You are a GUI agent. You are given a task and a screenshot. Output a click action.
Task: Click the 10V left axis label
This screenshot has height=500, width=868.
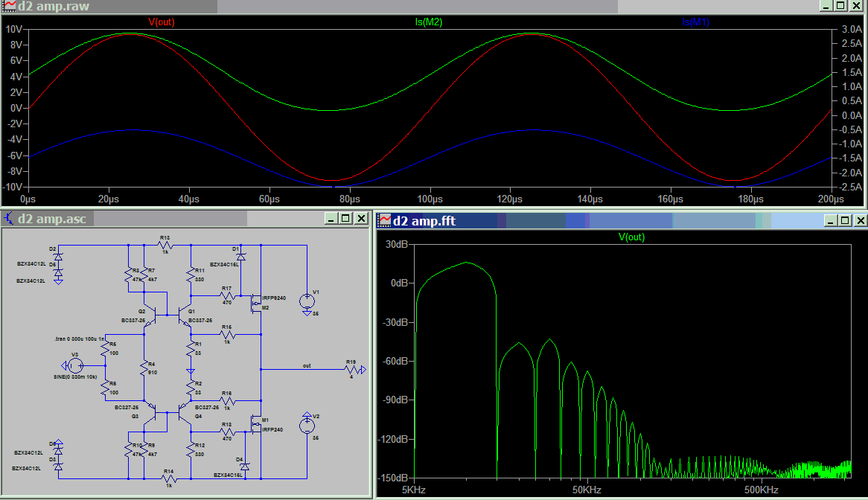14,29
